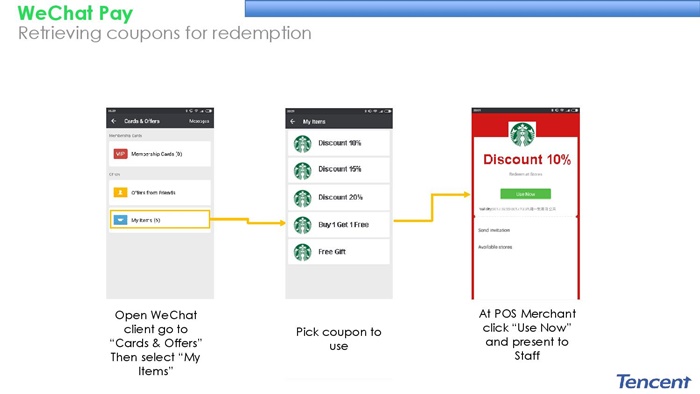Image resolution: width=700 pixels, height=394 pixels.
Task: Open the Membership Cards row
Action: click(159, 154)
